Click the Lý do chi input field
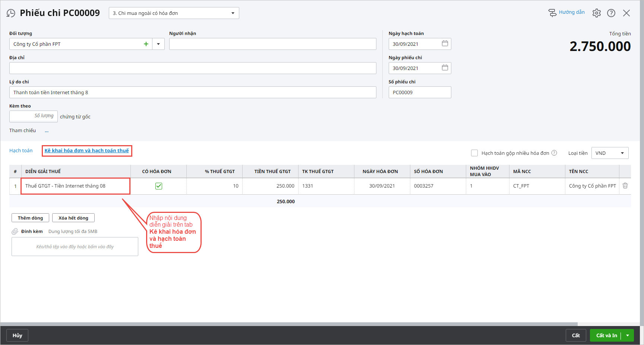This screenshot has height=345, width=644. tap(192, 92)
